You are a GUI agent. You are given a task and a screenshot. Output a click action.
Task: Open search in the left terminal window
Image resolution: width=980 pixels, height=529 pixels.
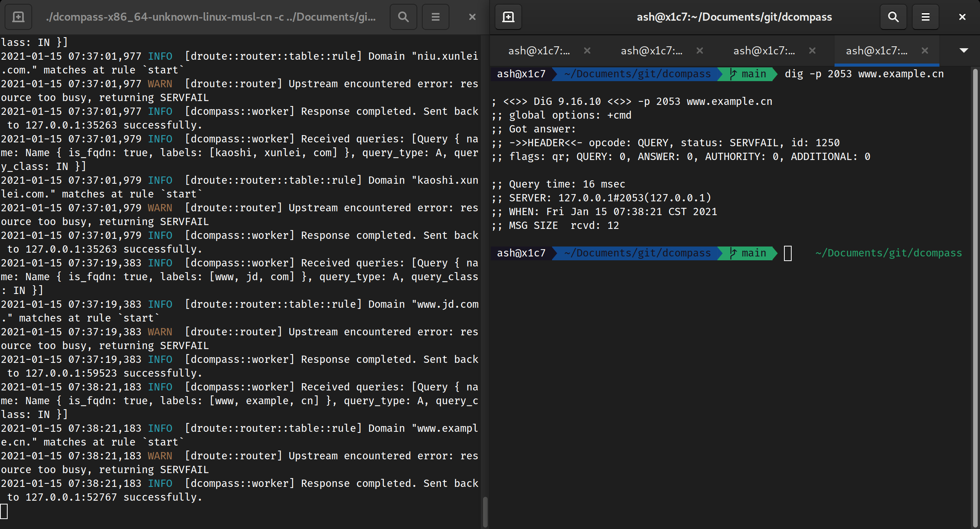point(403,16)
